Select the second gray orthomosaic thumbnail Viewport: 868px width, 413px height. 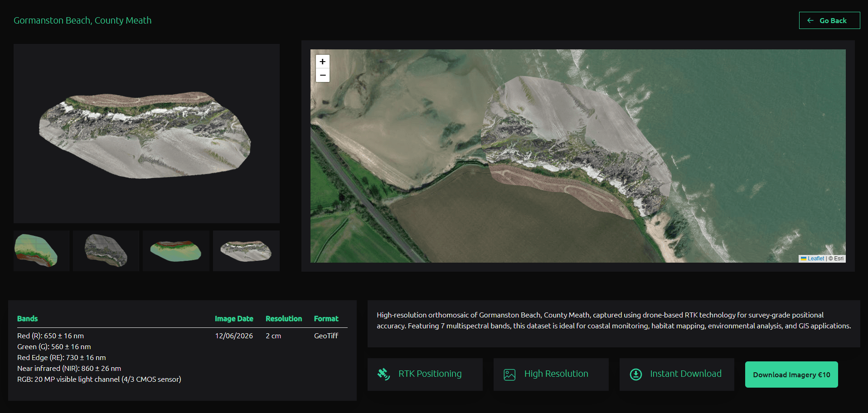[x=106, y=251]
